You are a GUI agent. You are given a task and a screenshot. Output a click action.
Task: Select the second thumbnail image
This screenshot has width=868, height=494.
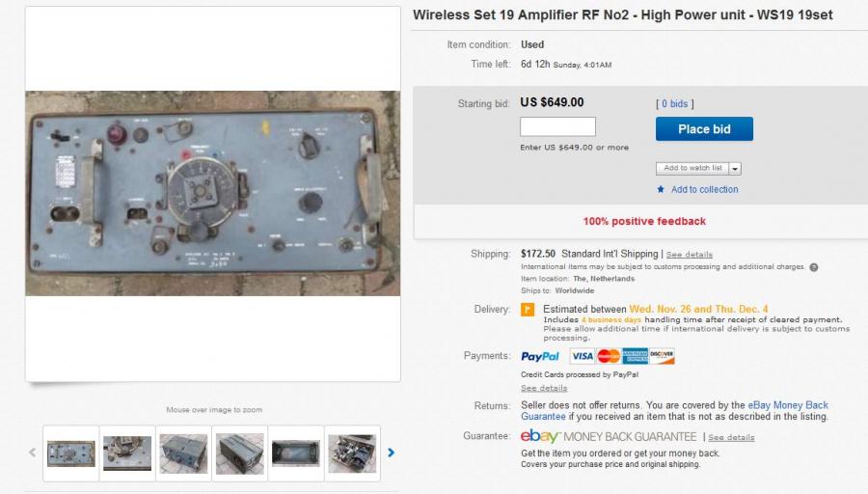(127, 453)
